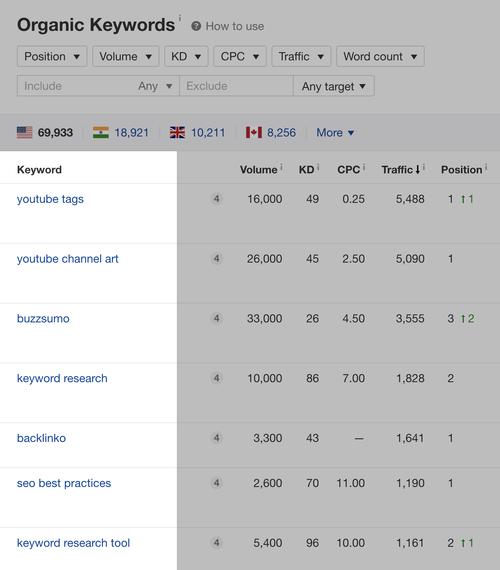The height and width of the screenshot is (570, 500).
Task: Select the Canada flag icon
Action: pos(254,132)
